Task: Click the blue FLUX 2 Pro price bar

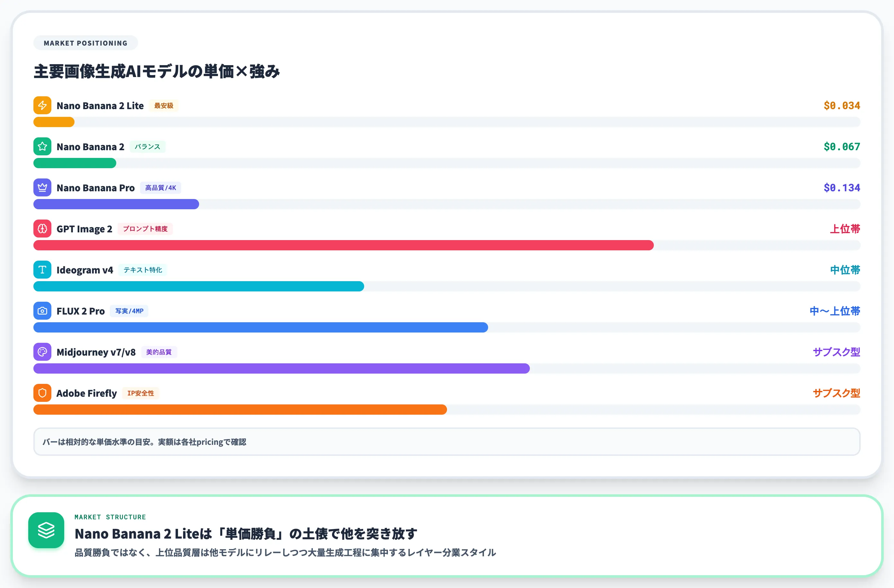Action: tap(261, 327)
